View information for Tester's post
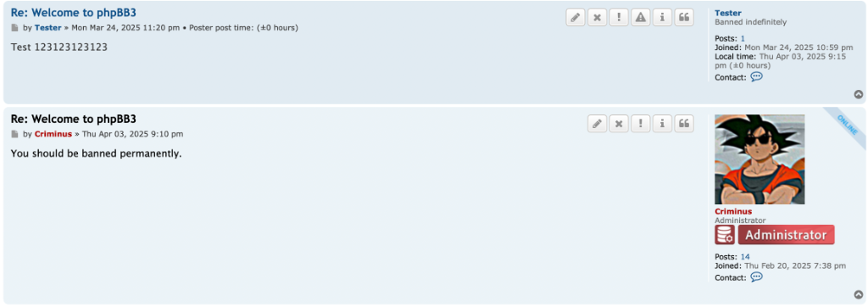Viewport: 868px width, 307px height. tap(662, 17)
